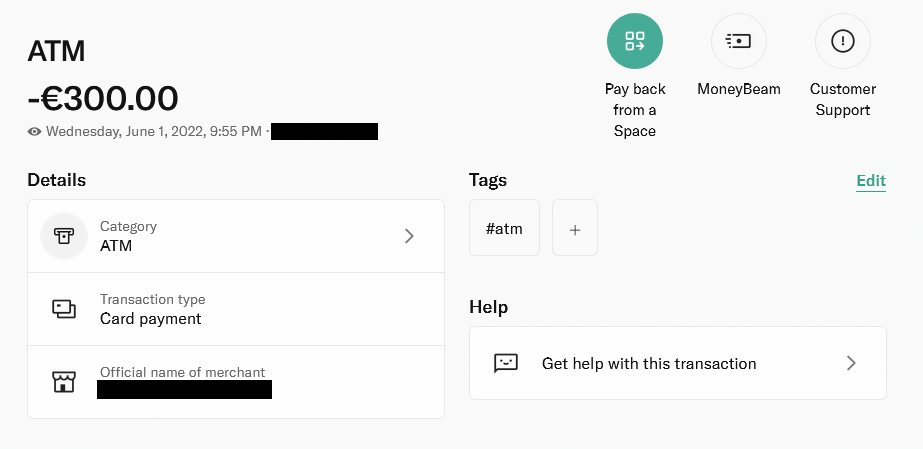This screenshot has height=449, width=923.
Task: Select the Official name of merchant row
Action: point(235,382)
